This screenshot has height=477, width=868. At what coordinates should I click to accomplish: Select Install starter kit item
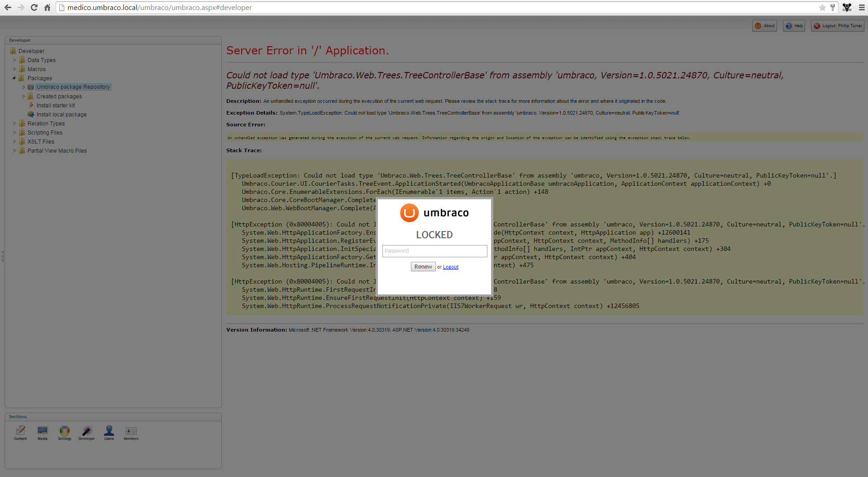pos(56,106)
